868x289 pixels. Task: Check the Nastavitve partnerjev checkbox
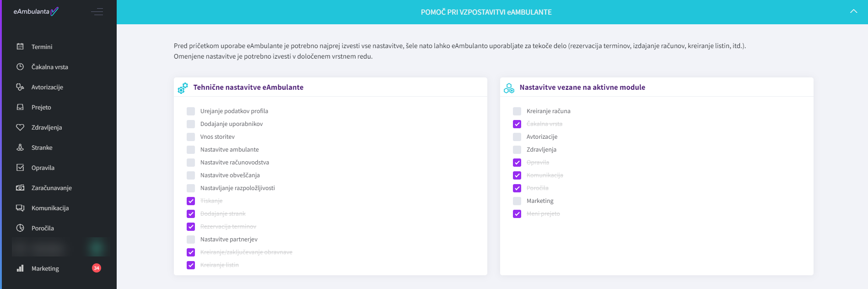click(191, 240)
